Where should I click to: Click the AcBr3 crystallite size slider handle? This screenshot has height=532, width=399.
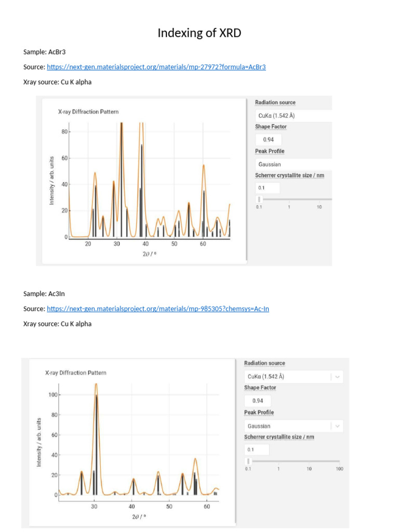[259, 199]
